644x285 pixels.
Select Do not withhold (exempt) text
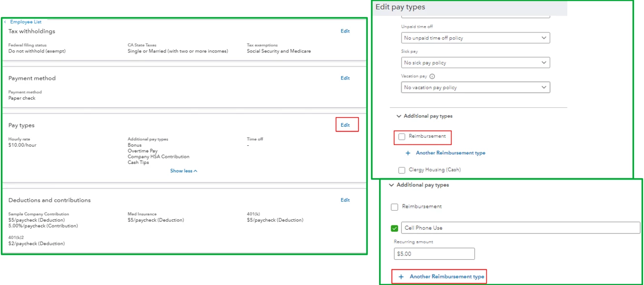click(x=37, y=51)
